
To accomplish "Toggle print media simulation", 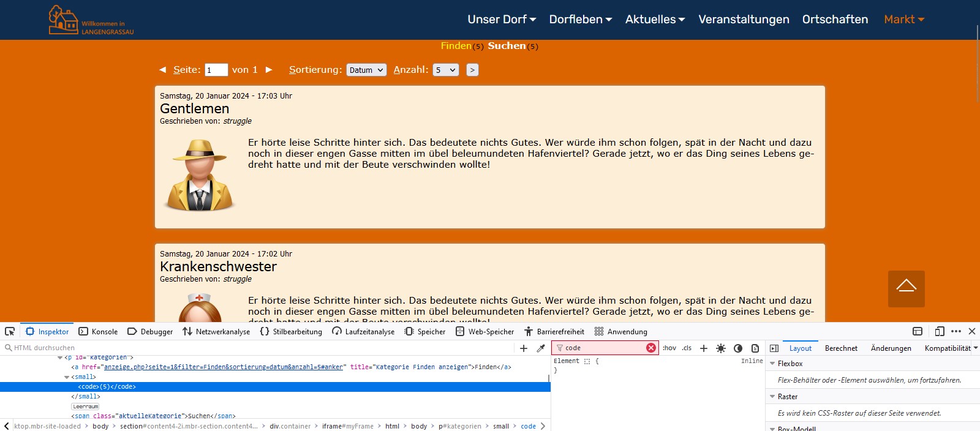I will pyautogui.click(x=755, y=348).
